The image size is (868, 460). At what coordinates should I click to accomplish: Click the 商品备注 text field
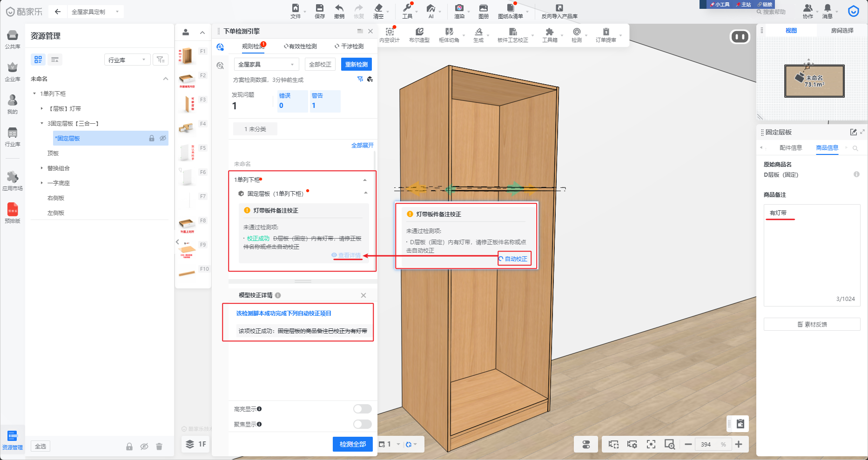tap(812, 256)
